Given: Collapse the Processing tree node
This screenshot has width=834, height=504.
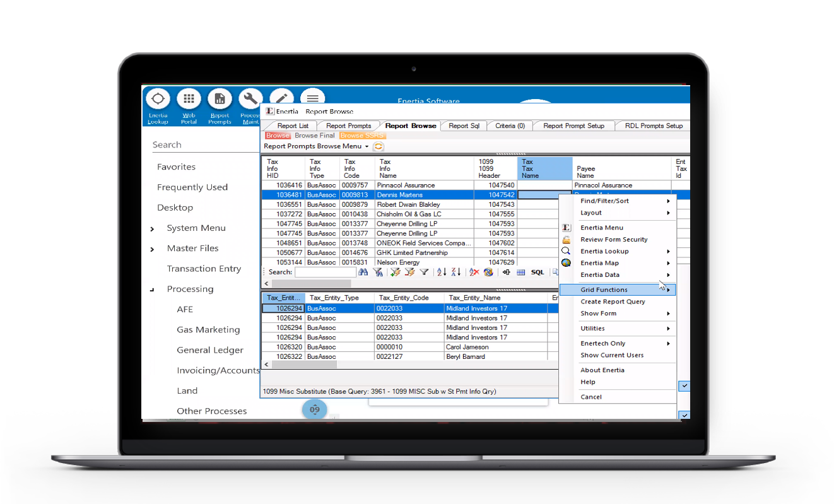Looking at the screenshot, I should click(152, 290).
